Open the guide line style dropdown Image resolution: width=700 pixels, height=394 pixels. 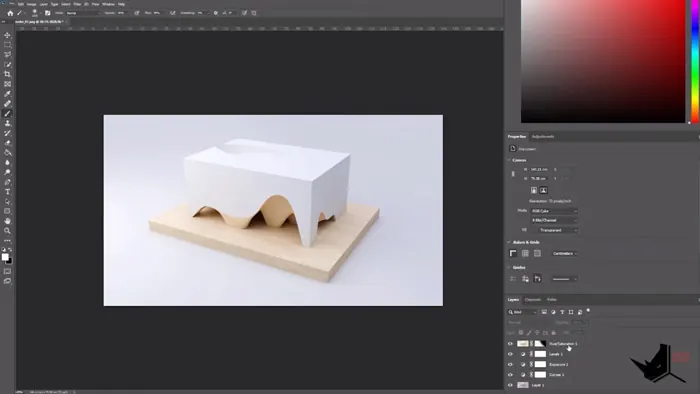coord(565,279)
